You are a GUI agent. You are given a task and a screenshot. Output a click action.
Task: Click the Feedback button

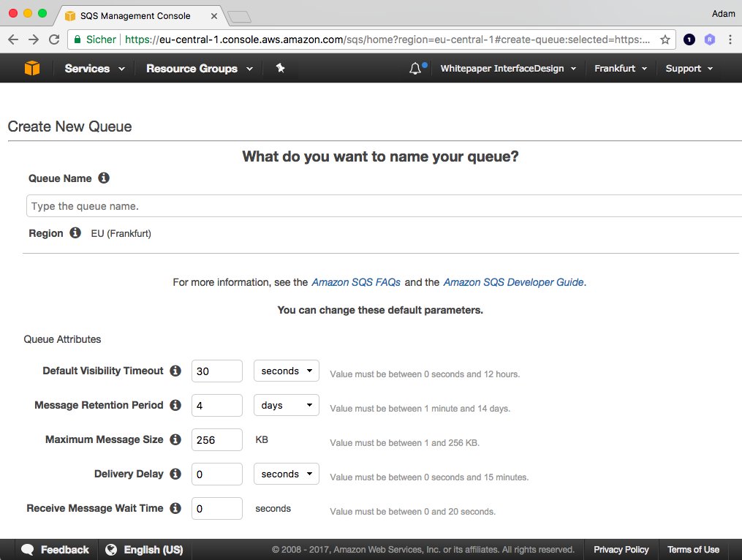(56, 550)
